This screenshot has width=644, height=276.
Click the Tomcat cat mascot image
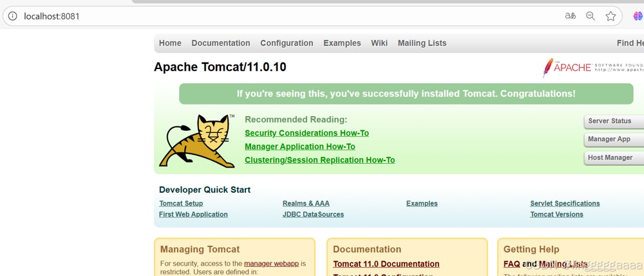point(197,141)
